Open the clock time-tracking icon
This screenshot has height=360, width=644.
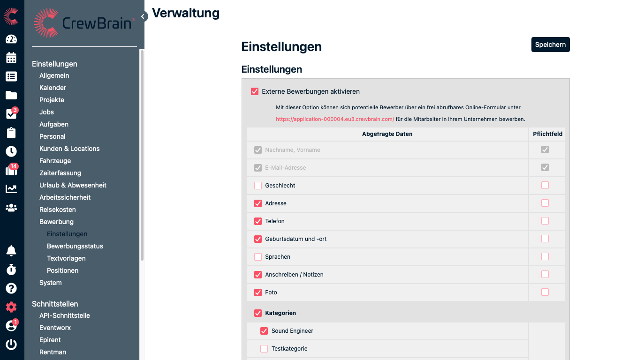point(11,151)
